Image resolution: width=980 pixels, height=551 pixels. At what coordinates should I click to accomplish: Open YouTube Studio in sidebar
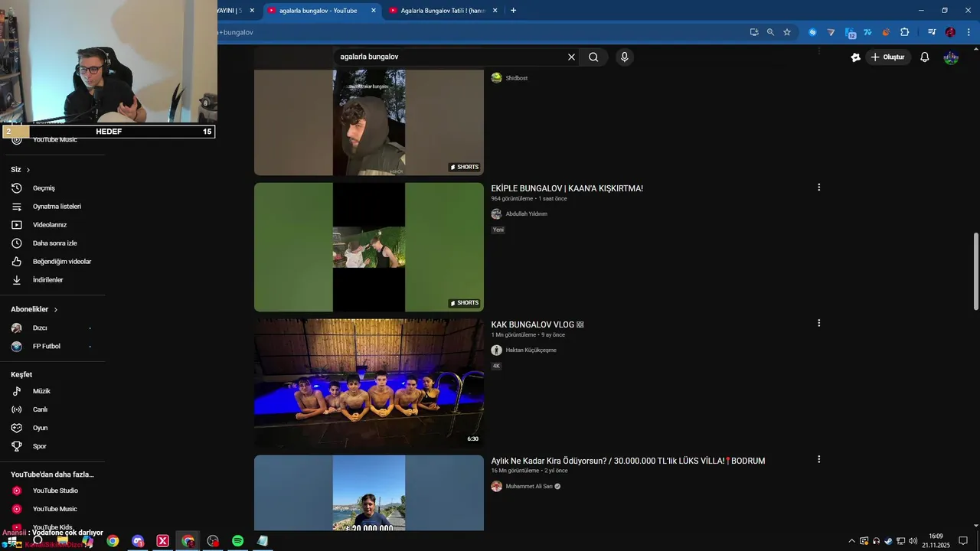(54, 491)
